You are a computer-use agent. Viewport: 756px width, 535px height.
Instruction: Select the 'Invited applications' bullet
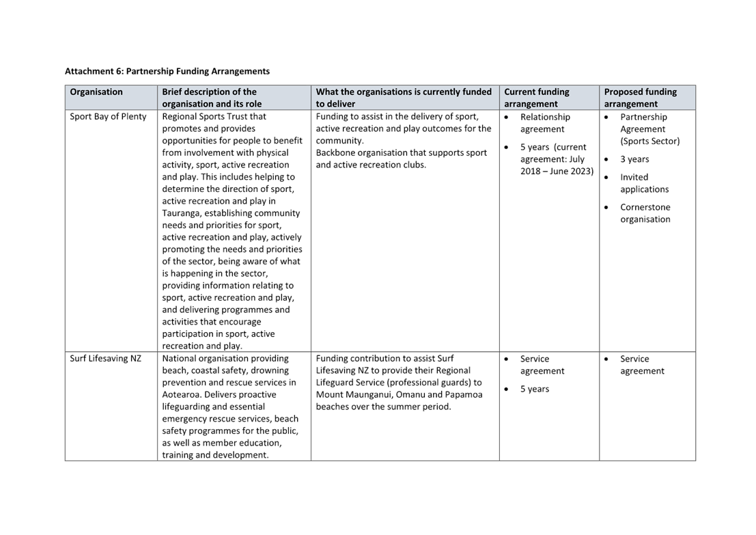pyautogui.click(x=645, y=183)
